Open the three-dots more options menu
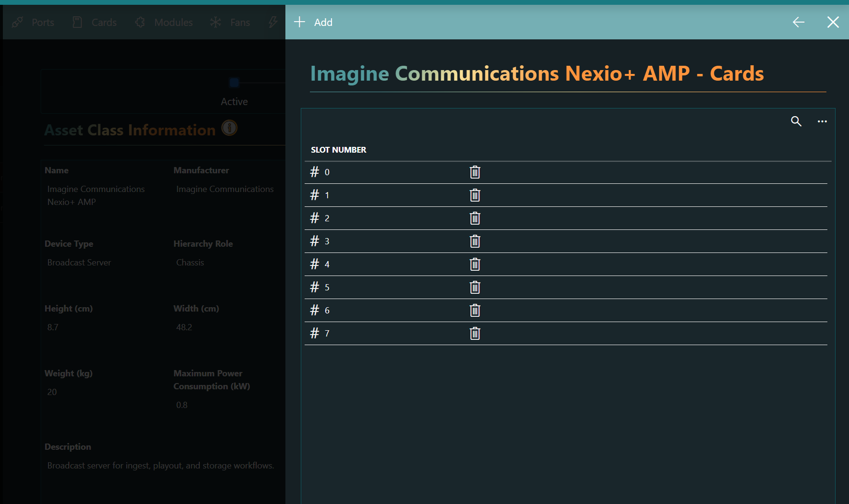This screenshot has height=504, width=849. (822, 121)
